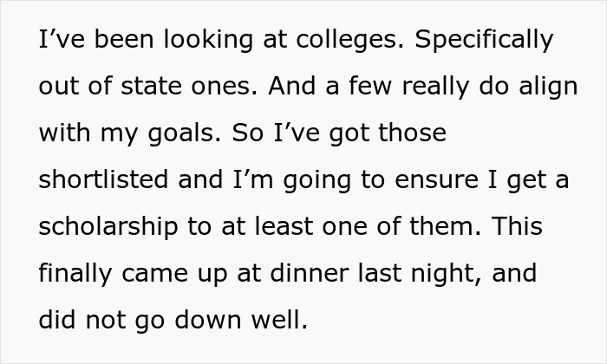Click the word 'down' in last line
This screenshot has height=364, width=607.
[x=208, y=320]
